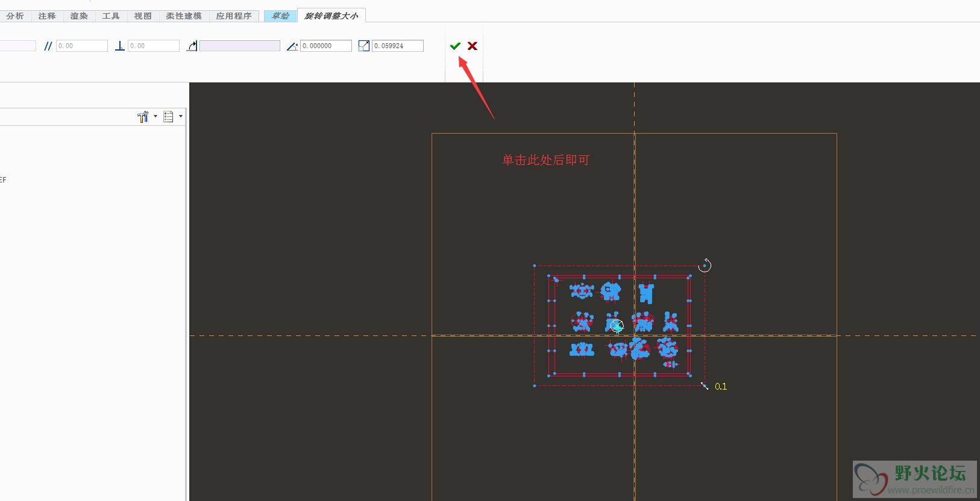Viewport: 980px width, 501px height.
Task: Click the rotation angle field 0.000000
Action: click(326, 46)
